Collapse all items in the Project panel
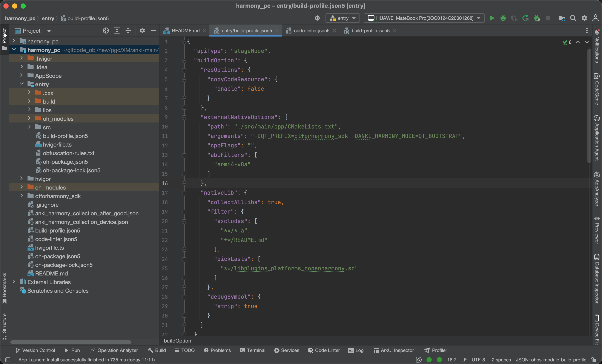The width and height of the screenshot is (602, 364). 128,31
